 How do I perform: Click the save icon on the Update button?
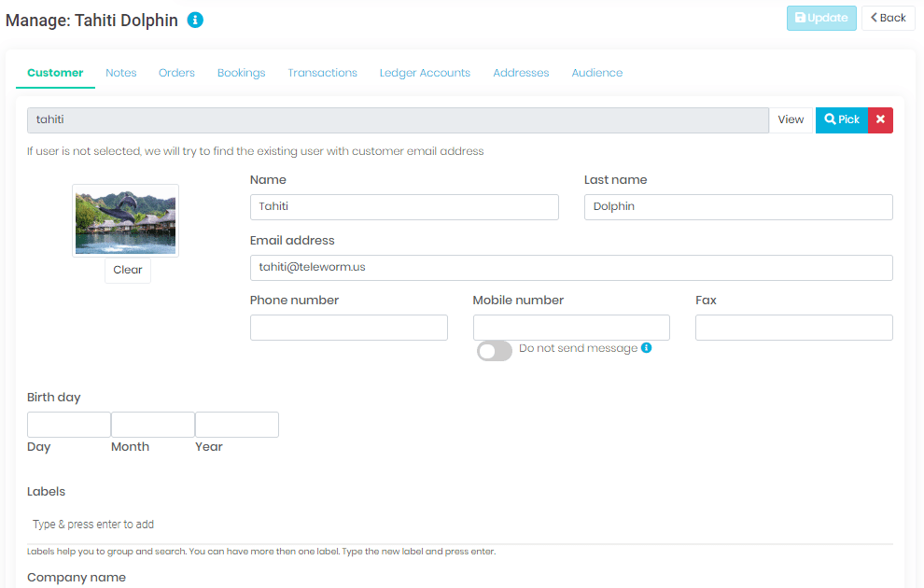(x=803, y=18)
